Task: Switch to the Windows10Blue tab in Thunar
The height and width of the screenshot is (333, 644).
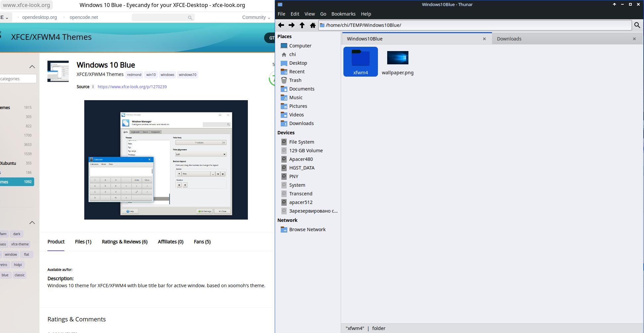Action: coord(365,39)
